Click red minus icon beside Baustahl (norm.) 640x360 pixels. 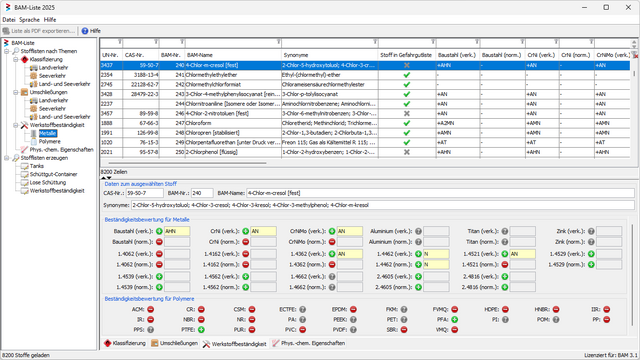[159, 242]
